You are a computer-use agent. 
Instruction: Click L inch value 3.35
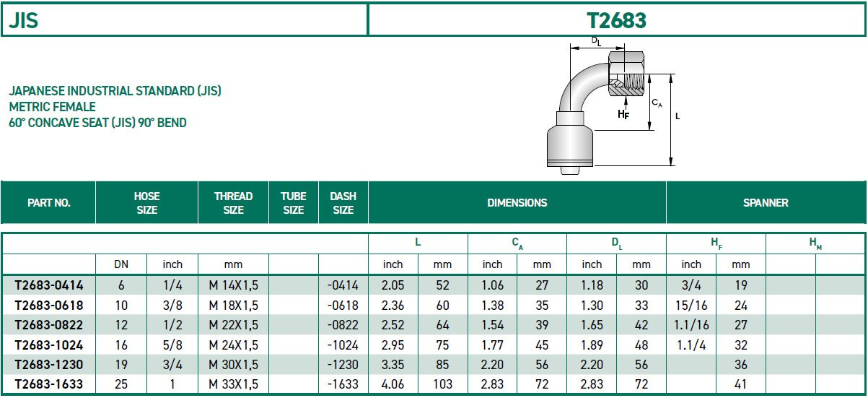point(393,365)
